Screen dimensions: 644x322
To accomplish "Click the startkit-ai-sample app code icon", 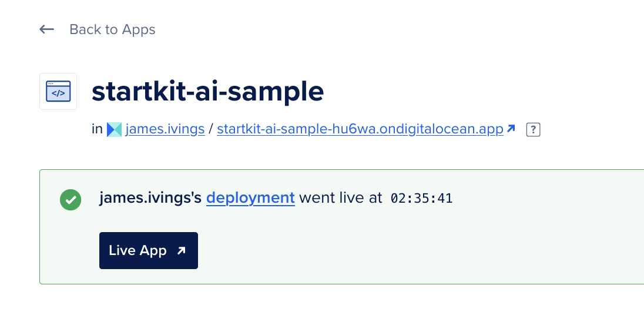I will coord(58,92).
